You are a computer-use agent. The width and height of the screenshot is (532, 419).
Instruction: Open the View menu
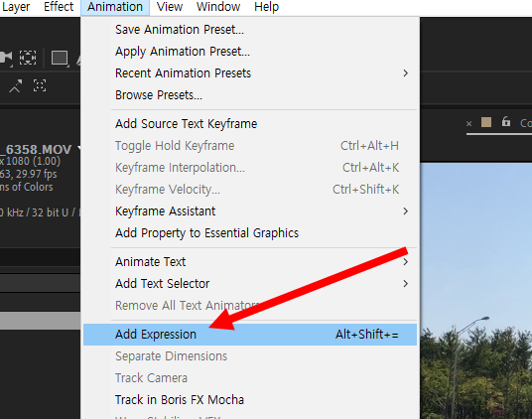(170, 7)
